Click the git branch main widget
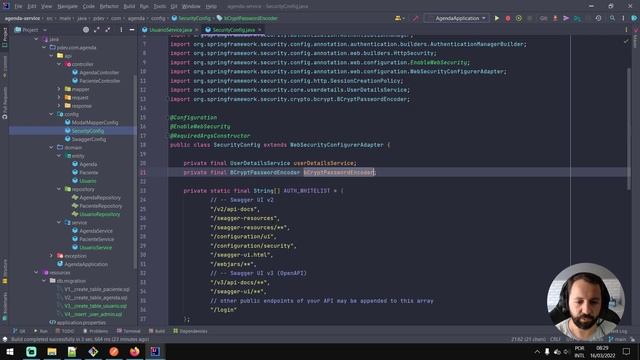 tap(617, 339)
